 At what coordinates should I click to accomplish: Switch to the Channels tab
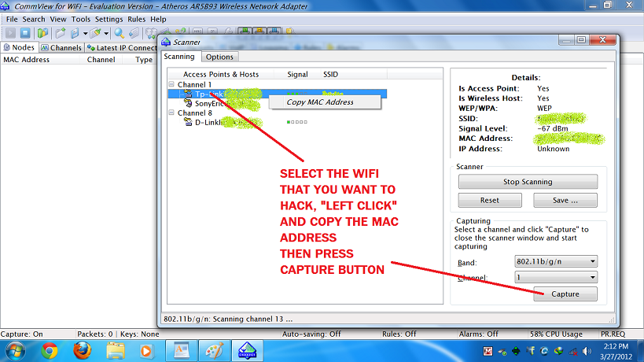click(x=61, y=48)
